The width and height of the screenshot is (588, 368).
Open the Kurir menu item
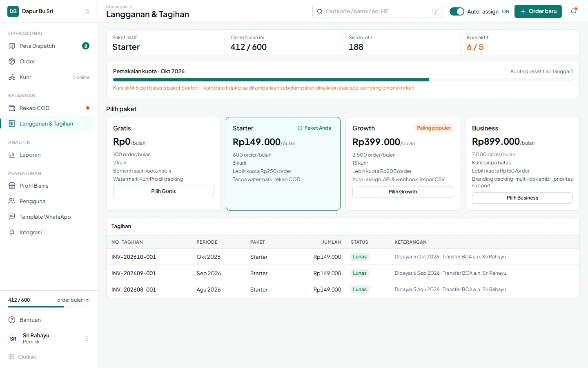[x=49, y=77]
